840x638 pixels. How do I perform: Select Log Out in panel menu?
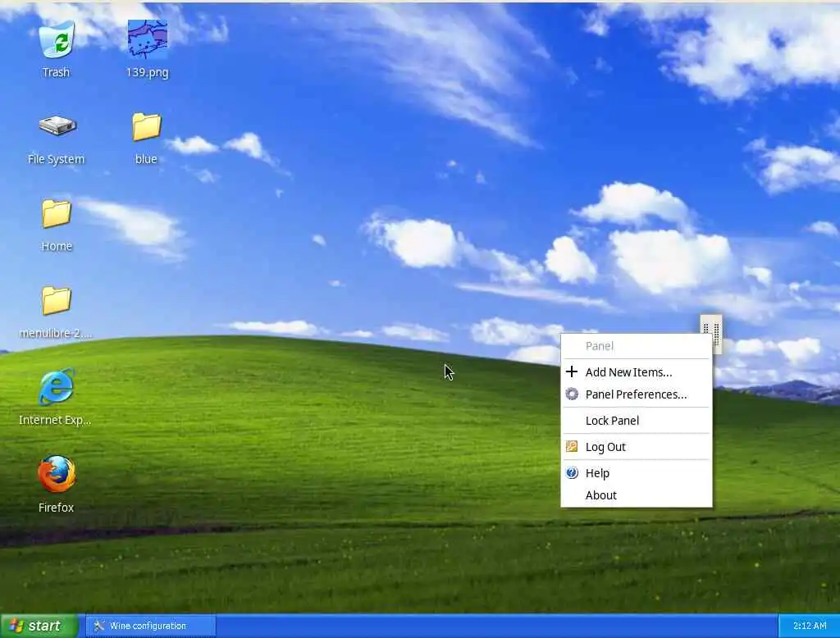tap(637, 447)
